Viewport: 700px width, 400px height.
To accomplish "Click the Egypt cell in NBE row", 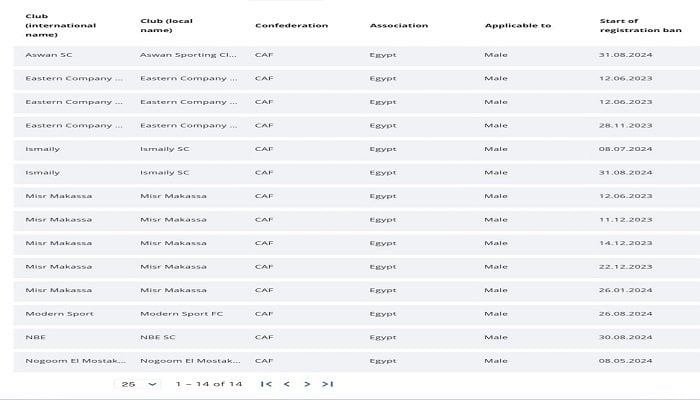I will pyautogui.click(x=383, y=338).
